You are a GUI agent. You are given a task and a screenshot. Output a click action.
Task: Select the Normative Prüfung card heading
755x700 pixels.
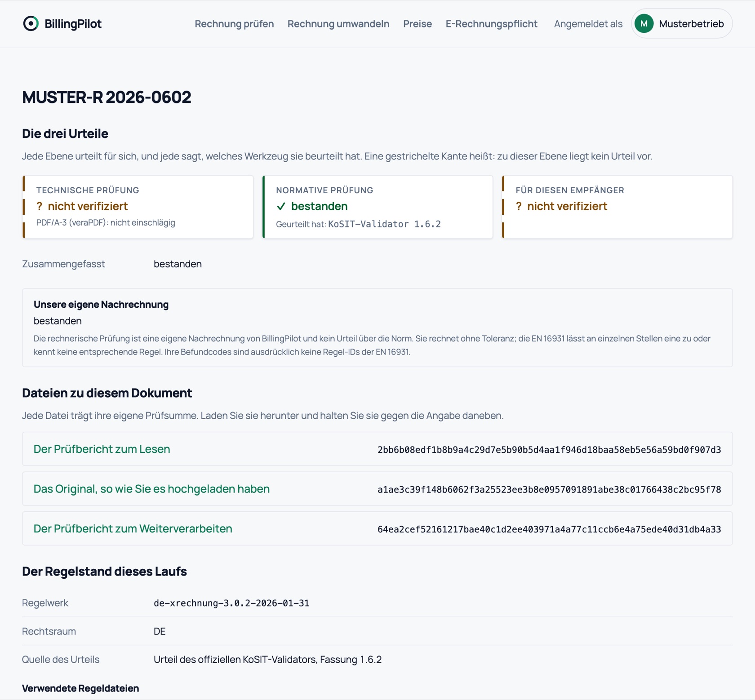tap(324, 190)
